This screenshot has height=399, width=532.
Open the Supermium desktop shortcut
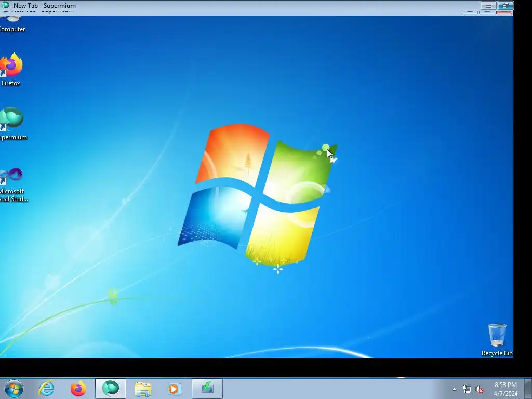click(x=12, y=124)
